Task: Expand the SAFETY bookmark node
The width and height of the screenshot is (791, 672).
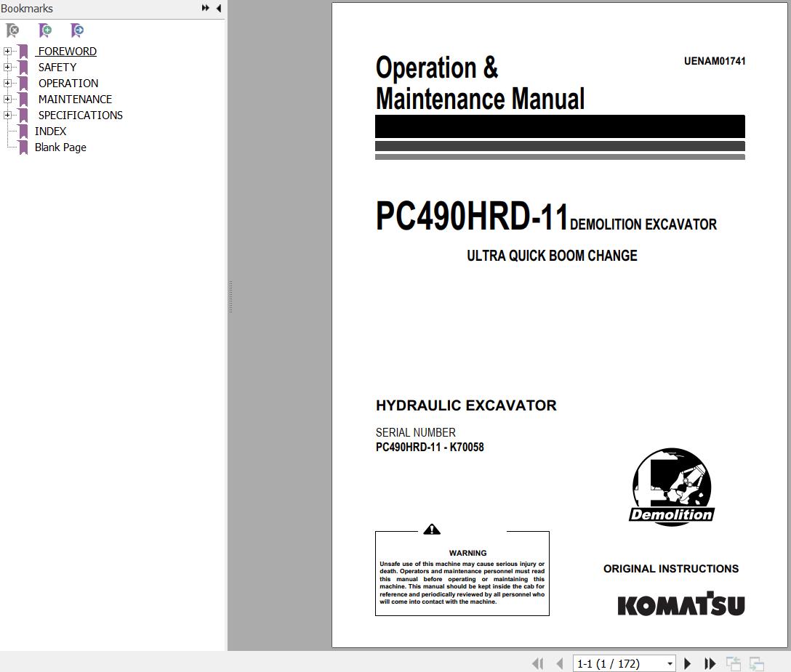Action: (7, 67)
